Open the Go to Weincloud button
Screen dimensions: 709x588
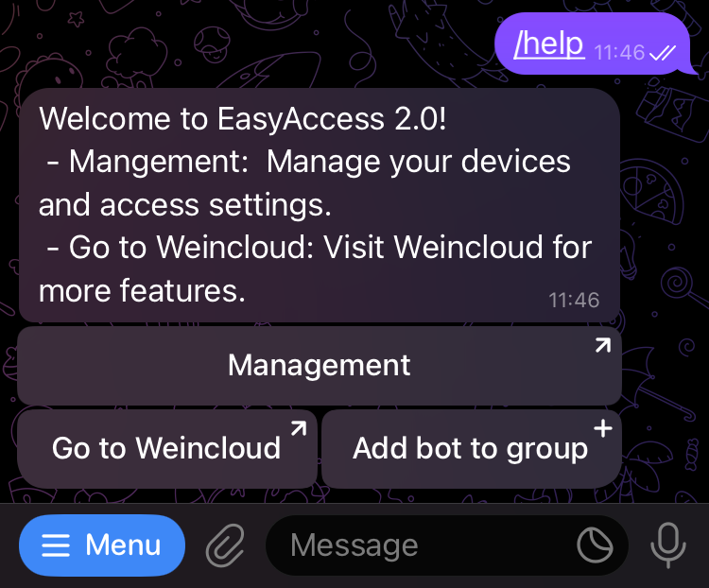pos(166,449)
